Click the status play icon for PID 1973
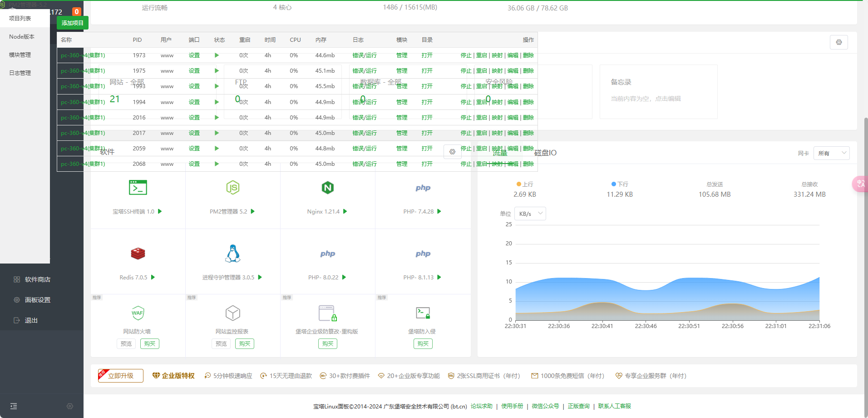This screenshot has width=868, height=418. click(217, 55)
